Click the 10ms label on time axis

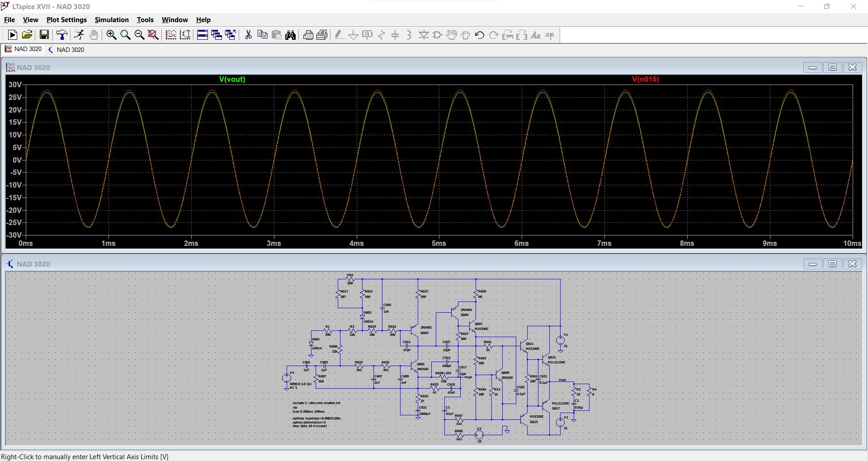tap(852, 243)
